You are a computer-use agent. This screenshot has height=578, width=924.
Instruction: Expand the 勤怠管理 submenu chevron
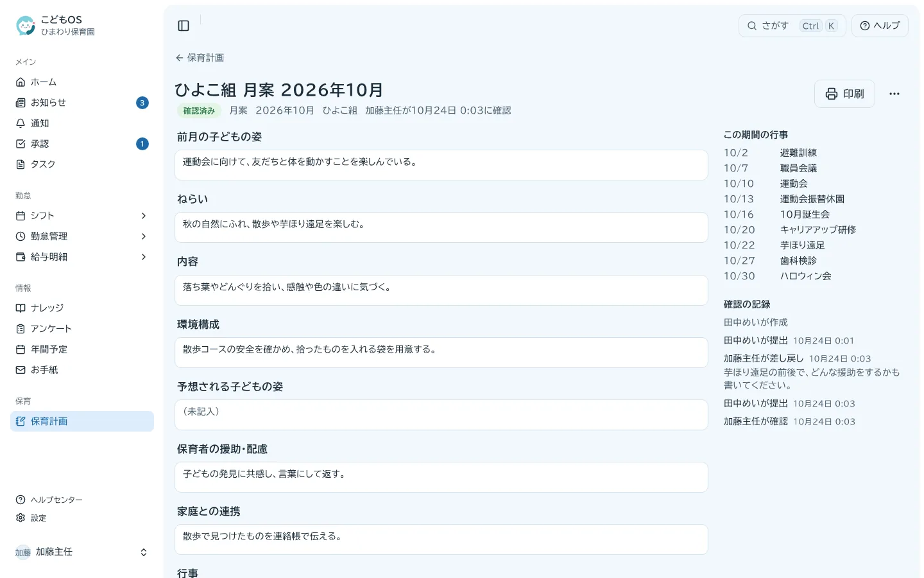(144, 236)
